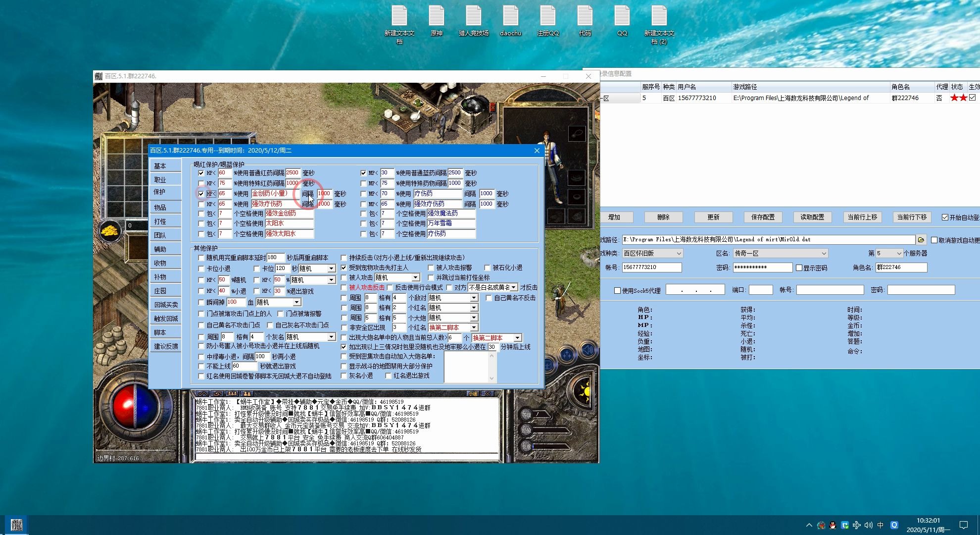Open the server number 5 dropdown
The image size is (980, 535).
click(x=889, y=253)
